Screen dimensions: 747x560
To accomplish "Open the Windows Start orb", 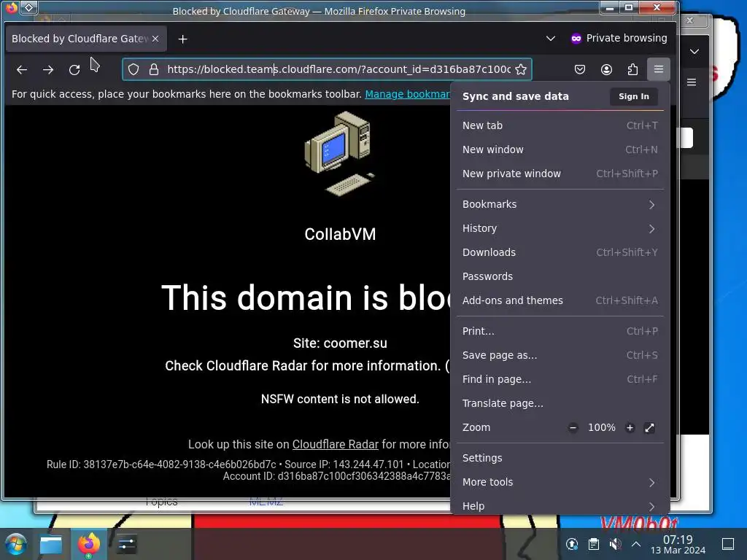I will click(x=16, y=544).
